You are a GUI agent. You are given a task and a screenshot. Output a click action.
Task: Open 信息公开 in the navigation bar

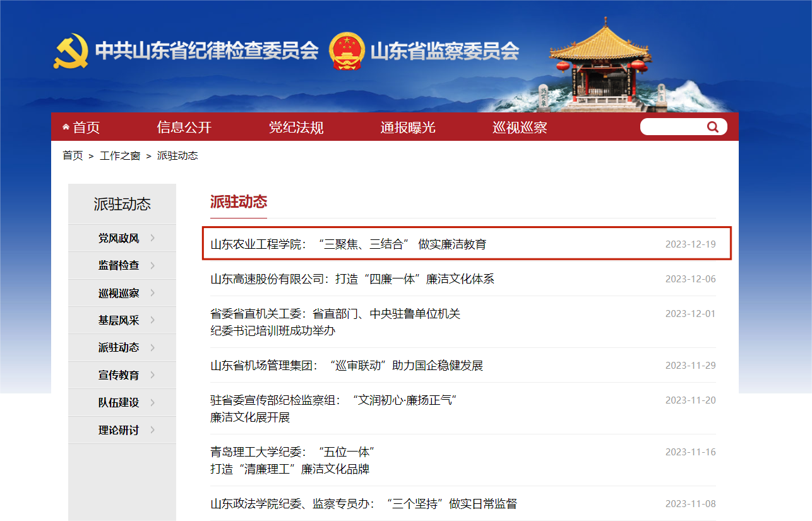click(x=184, y=128)
